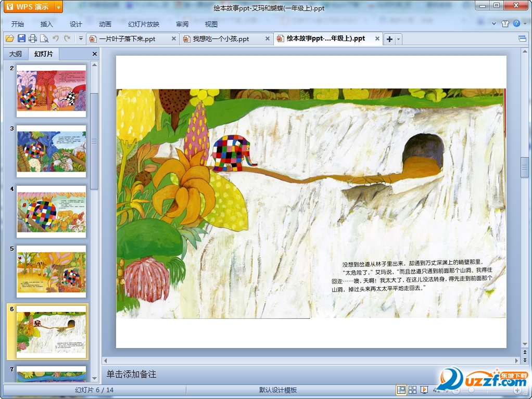
Task: Click the Save floppy disk icon
Action: (x=21, y=38)
